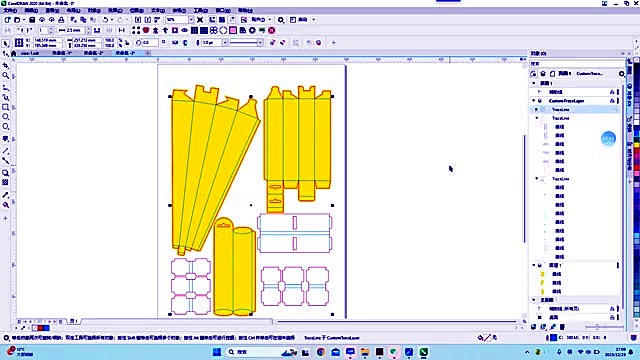Select the Transparency checkerboard tool
Viewport: 640px width, 360px height.
tap(5, 182)
